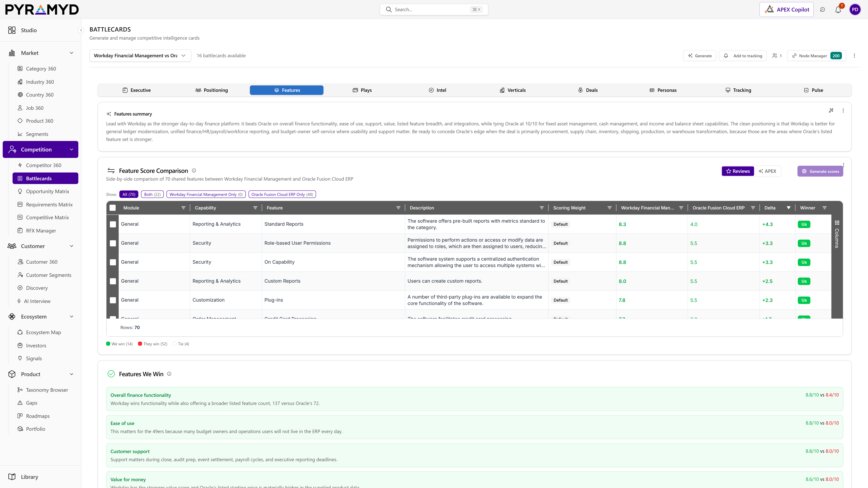Click magic wand edit icon in Features summary
Screen dimensions: 868x488
[831, 110]
